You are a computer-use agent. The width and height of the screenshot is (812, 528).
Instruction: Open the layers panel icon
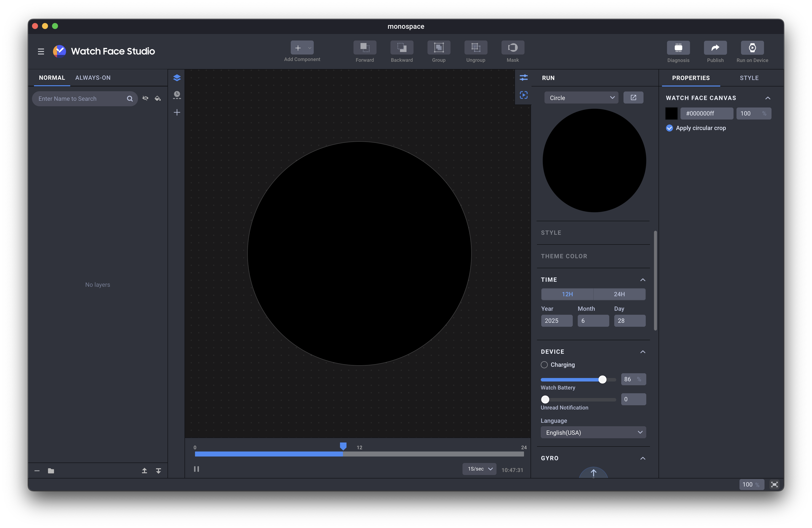[177, 78]
